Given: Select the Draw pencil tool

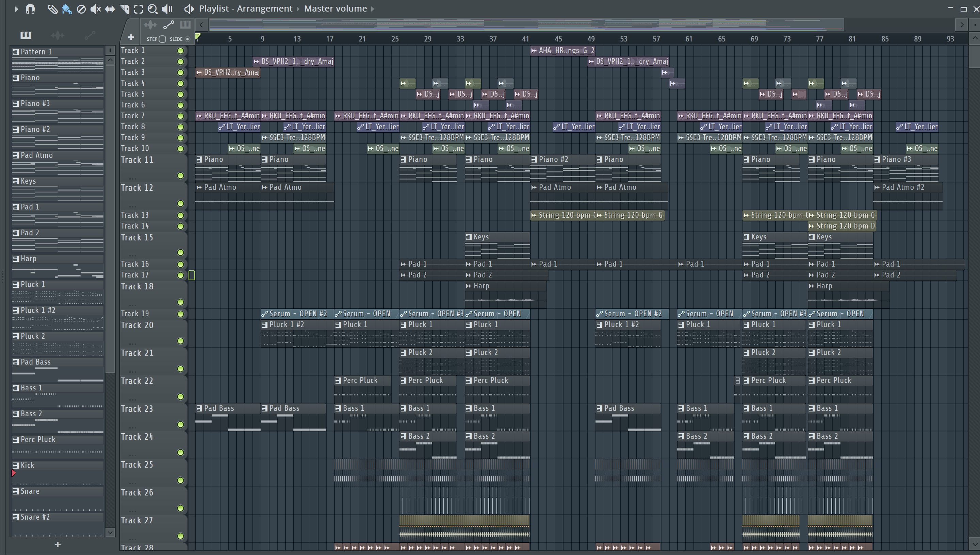Looking at the screenshot, I should (52, 9).
